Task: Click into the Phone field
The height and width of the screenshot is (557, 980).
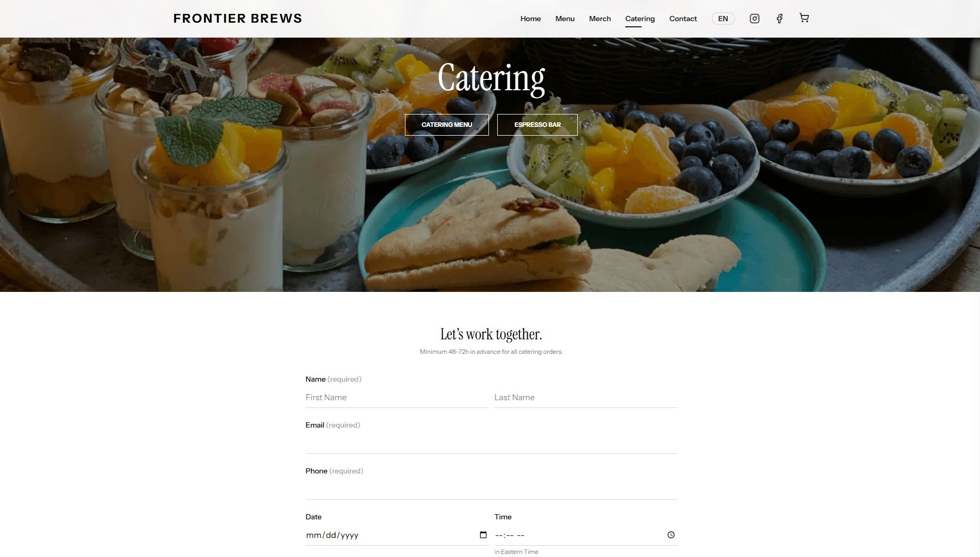Action: [491, 489]
